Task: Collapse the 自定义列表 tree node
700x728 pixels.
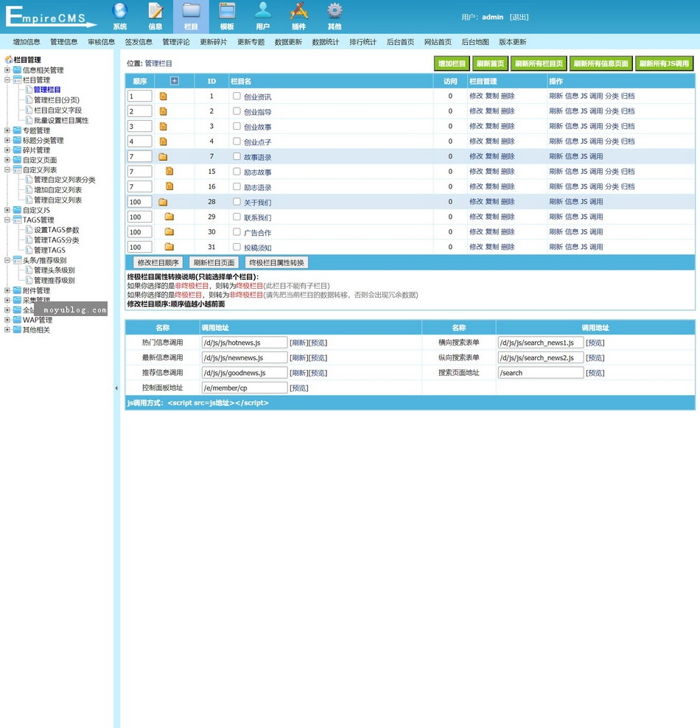Action: pyautogui.click(x=7, y=170)
